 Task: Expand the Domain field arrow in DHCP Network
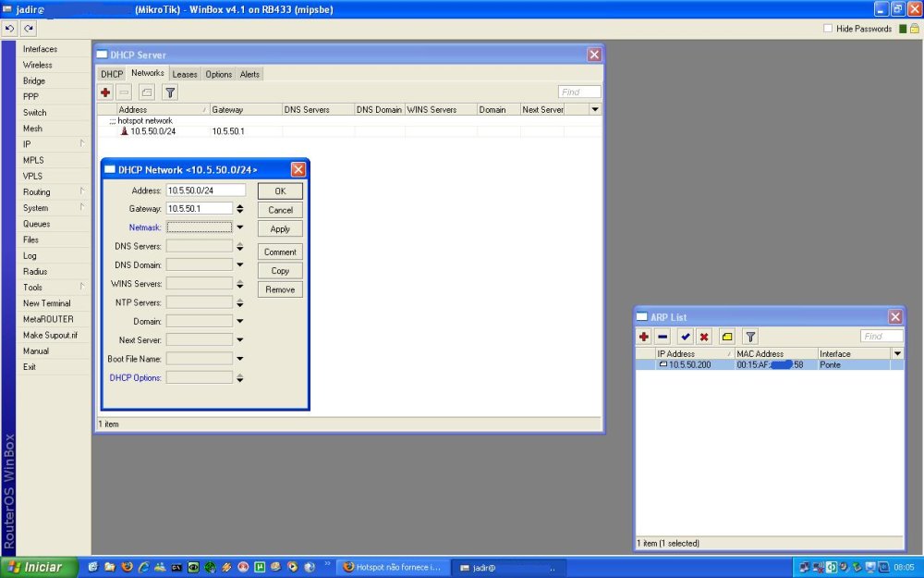point(240,322)
